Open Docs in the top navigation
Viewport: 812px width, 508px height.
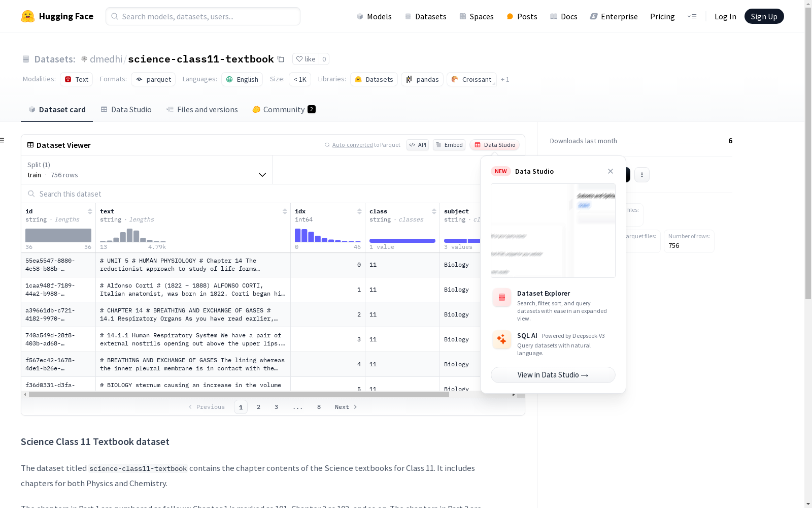pyautogui.click(x=564, y=16)
